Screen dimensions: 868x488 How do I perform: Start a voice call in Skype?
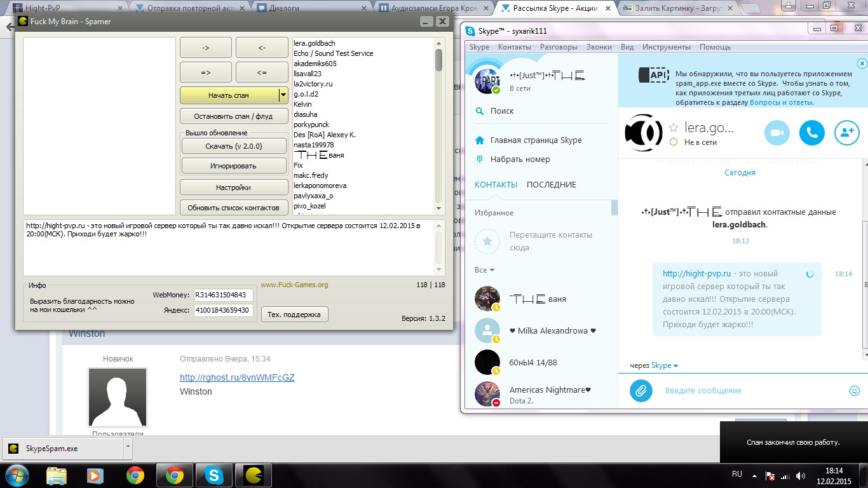click(x=811, y=133)
